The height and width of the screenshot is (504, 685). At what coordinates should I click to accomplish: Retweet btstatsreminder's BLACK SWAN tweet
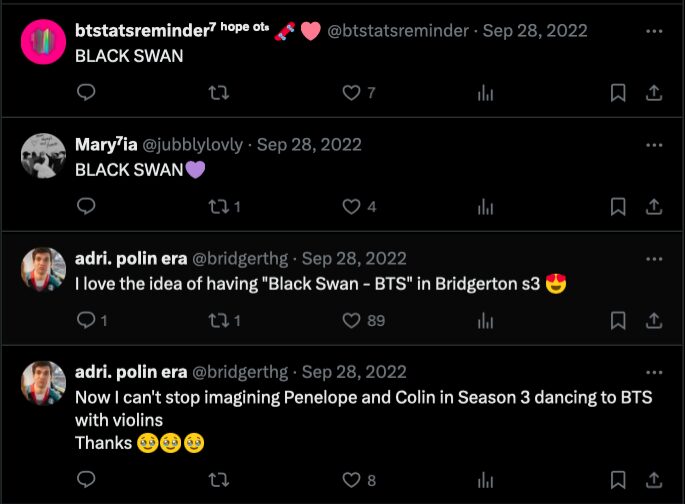219,93
